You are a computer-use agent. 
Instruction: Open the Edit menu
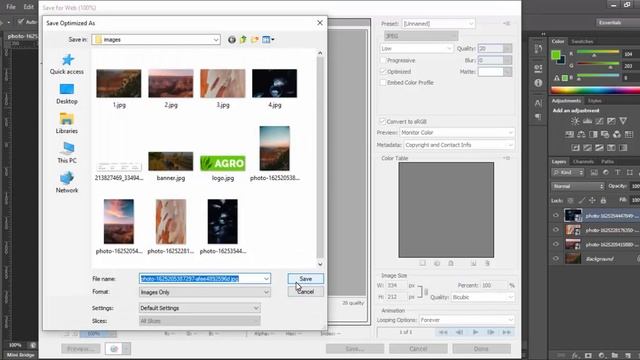tap(29, 7)
